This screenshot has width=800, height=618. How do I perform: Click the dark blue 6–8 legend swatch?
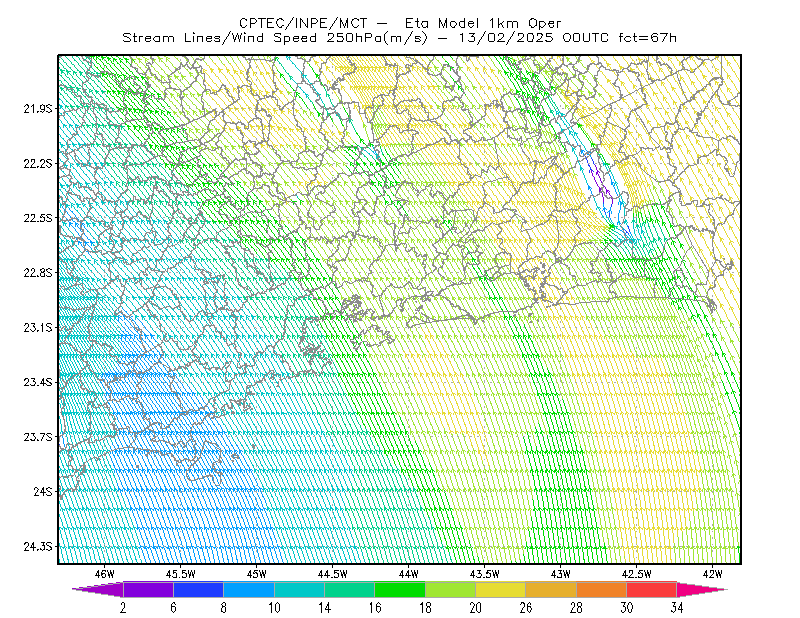coord(198,589)
